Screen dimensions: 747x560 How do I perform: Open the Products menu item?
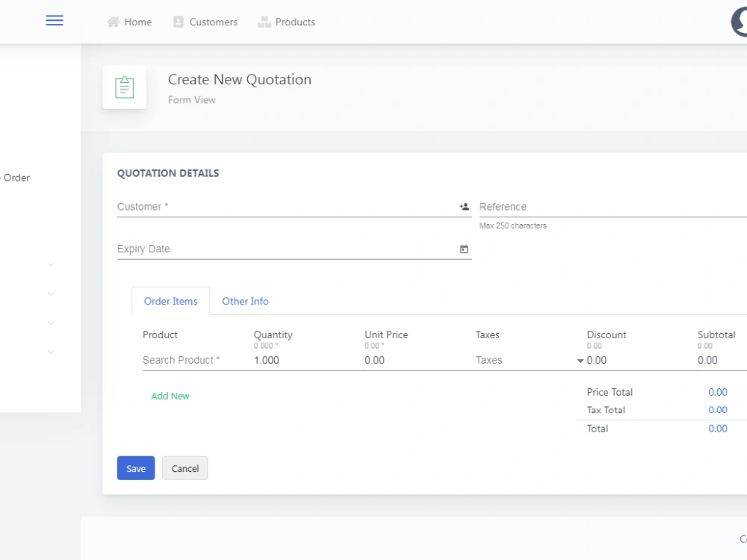click(x=286, y=22)
